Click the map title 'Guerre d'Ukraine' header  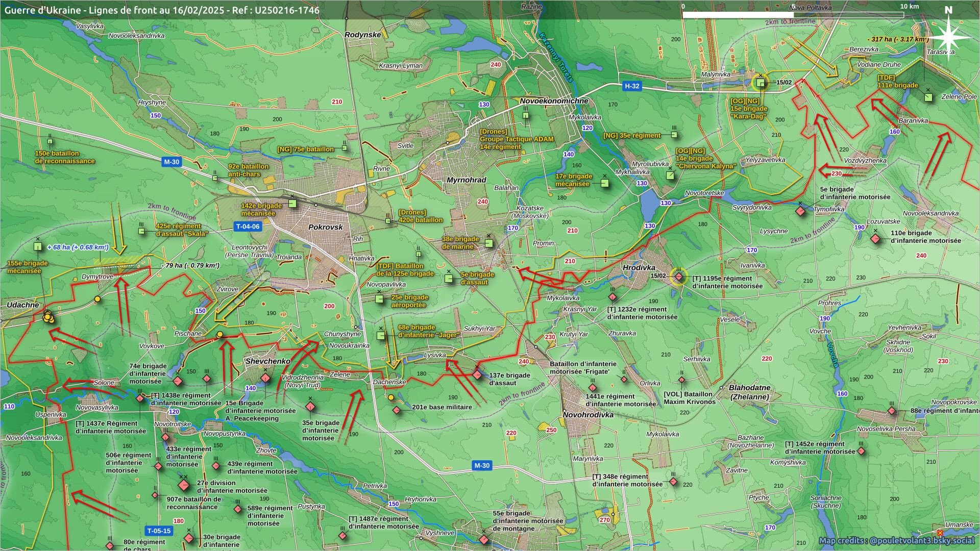click(162, 10)
